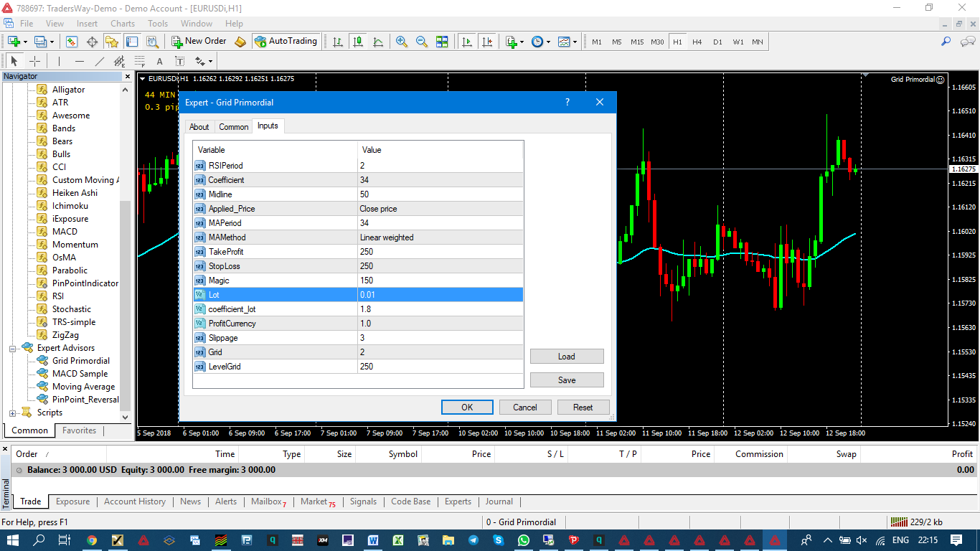Screen dimensions: 980x551
Task: Switch chart to line chart icon
Action: [378, 42]
